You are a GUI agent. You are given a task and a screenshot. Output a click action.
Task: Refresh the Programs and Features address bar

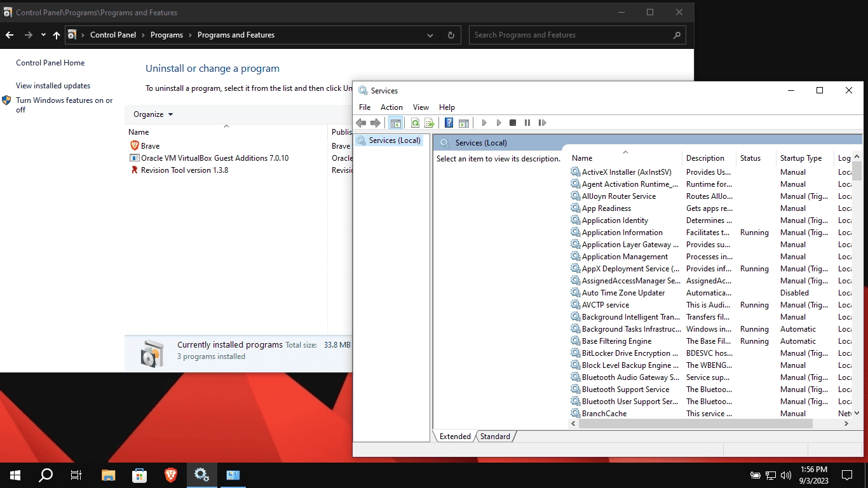coord(451,35)
